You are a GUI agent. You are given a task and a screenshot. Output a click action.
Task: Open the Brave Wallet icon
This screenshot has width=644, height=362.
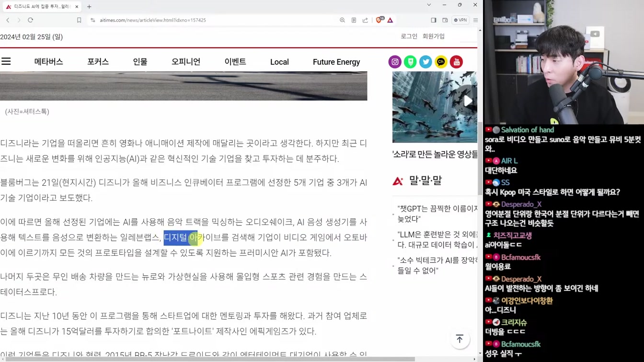pos(445,20)
